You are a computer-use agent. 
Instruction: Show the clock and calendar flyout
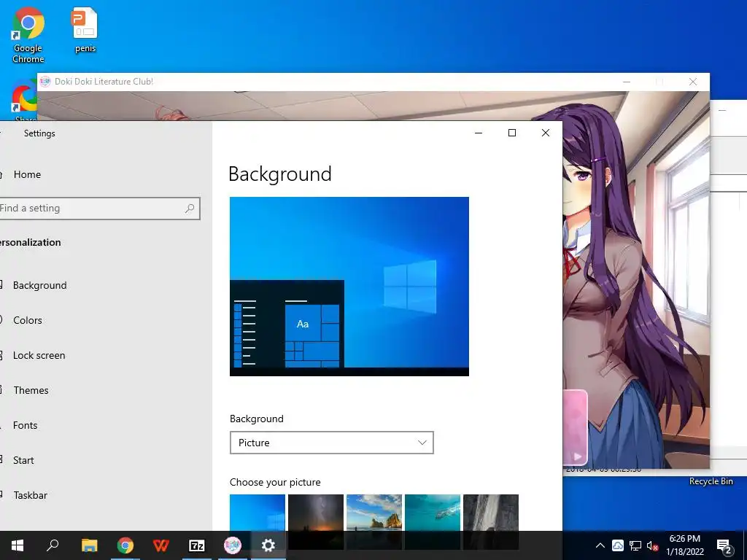click(684, 545)
